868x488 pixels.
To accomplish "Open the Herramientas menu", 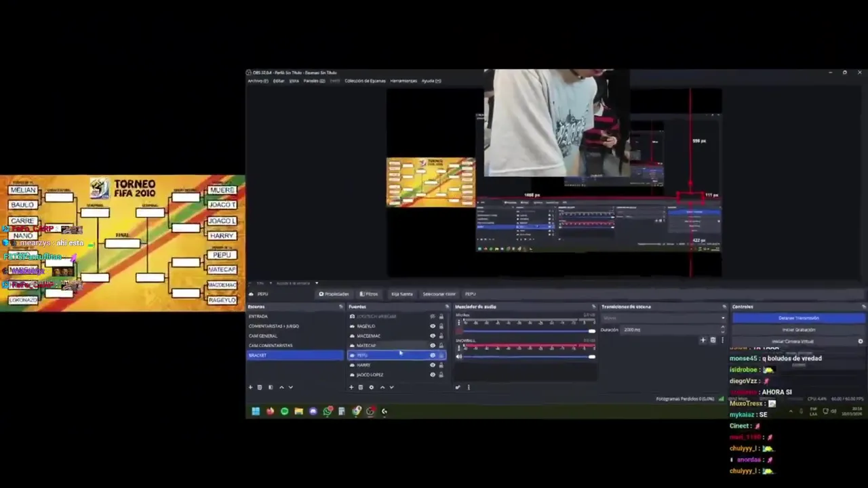I will [x=403, y=81].
